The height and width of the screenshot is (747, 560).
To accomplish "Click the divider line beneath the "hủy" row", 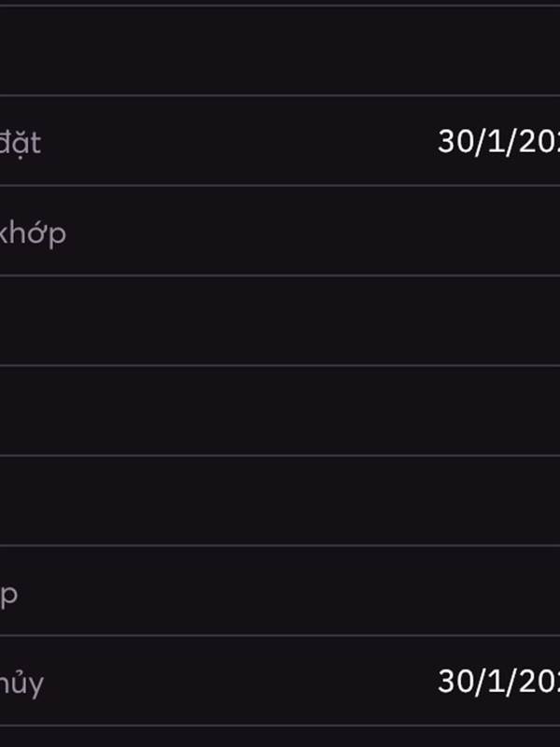I will (x=280, y=726).
